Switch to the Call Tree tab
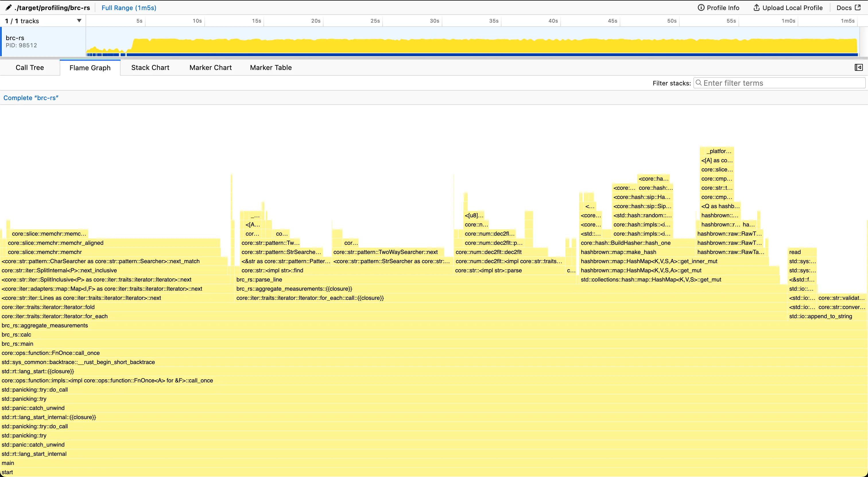 (30, 67)
